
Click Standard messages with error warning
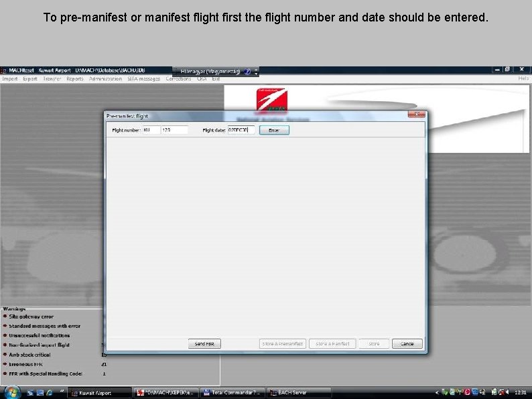click(44, 326)
